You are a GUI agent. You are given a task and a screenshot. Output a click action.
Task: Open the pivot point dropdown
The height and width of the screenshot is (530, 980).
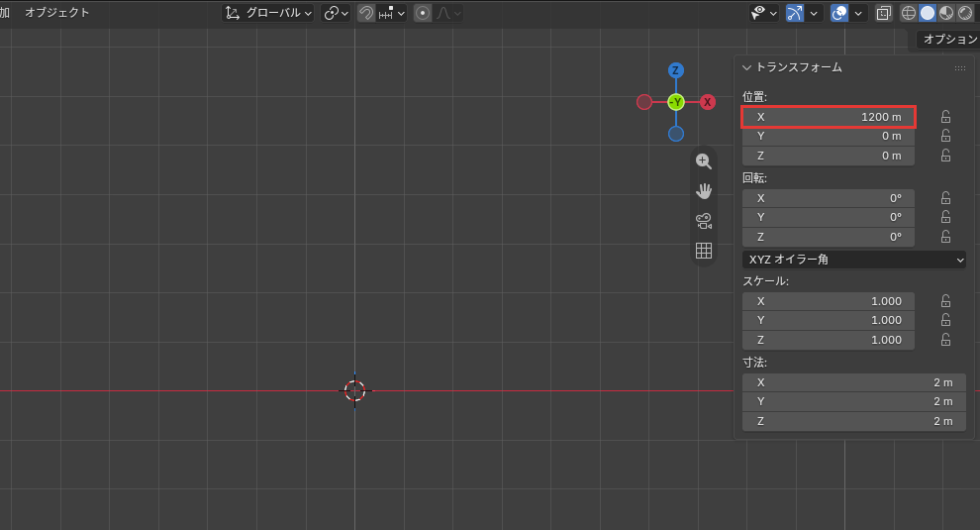pos(336,13)
